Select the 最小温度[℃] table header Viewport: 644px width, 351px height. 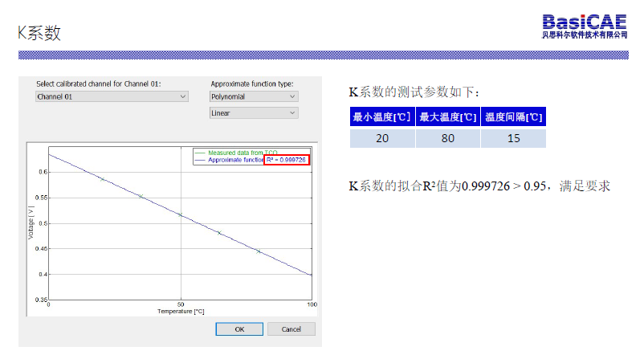(382, 117)
